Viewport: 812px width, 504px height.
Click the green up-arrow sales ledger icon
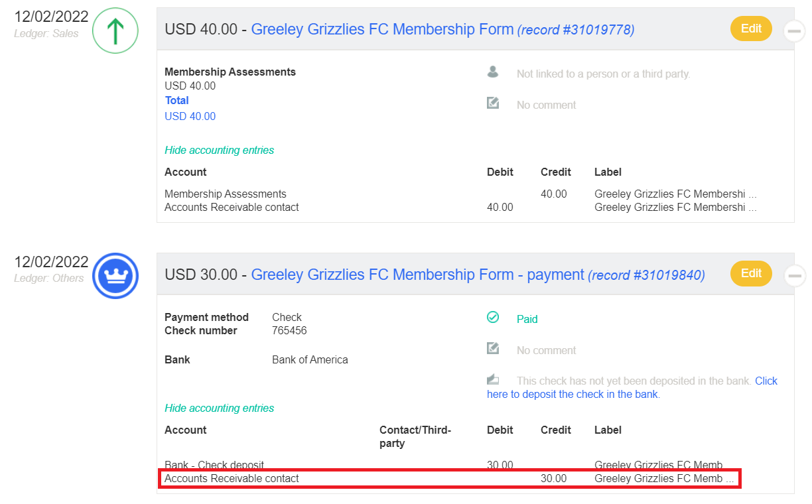coord(115,31)
